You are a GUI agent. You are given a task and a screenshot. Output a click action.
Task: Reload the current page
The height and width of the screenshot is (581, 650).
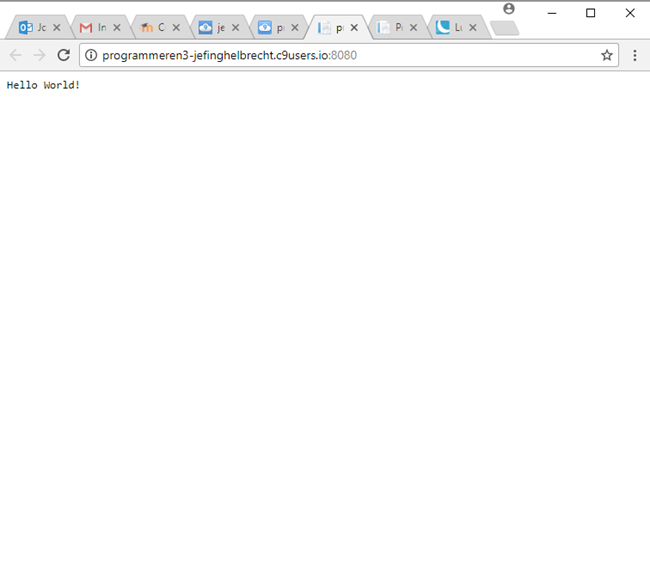click(x=63, y=55)
